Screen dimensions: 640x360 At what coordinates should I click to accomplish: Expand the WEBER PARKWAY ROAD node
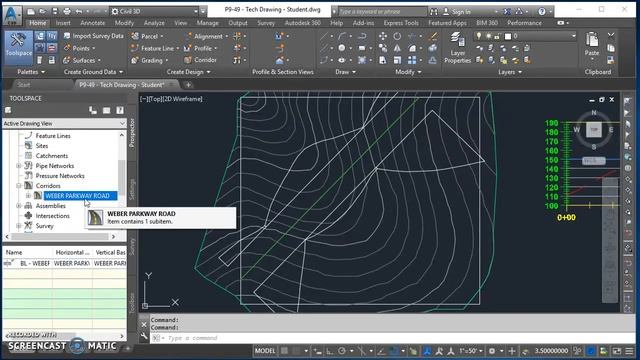pos(28,196)
